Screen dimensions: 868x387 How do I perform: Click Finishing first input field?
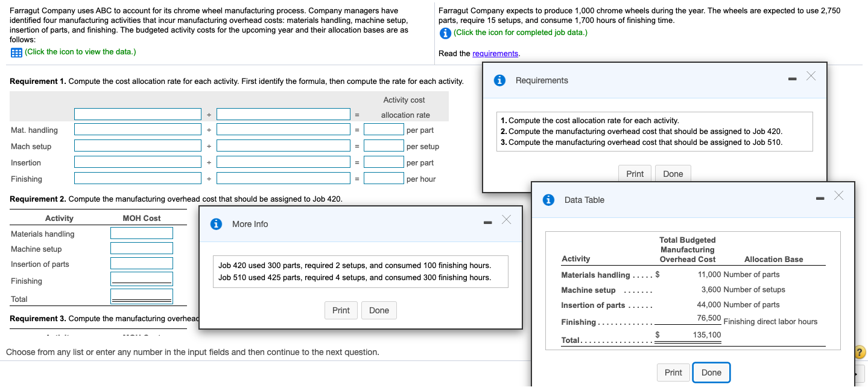tap(138, 178)
